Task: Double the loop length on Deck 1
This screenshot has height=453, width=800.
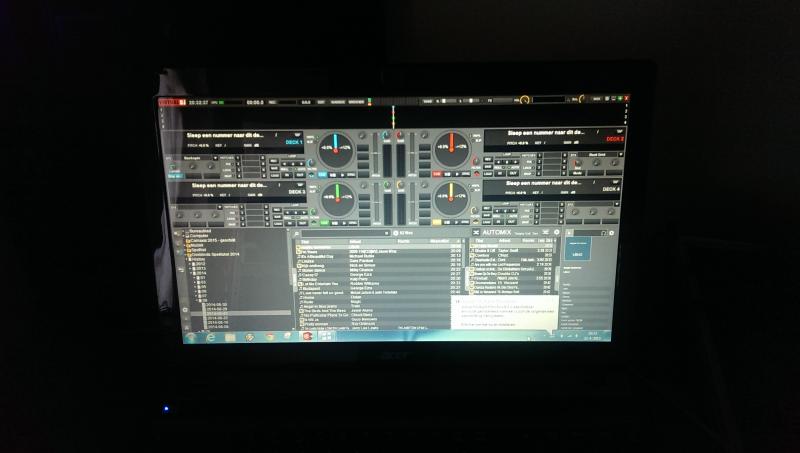Action: tap(302, 164)
